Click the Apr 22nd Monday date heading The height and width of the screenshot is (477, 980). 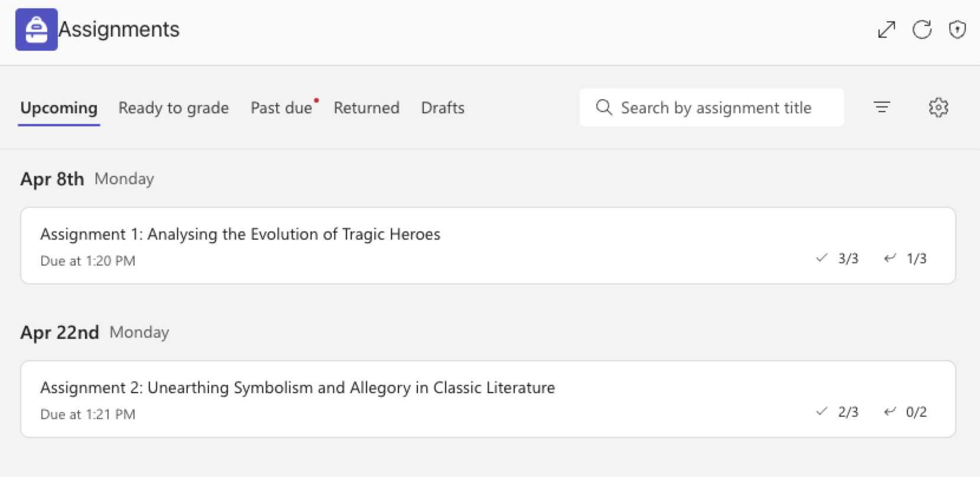pyautogui.click(x=94, y=332)
